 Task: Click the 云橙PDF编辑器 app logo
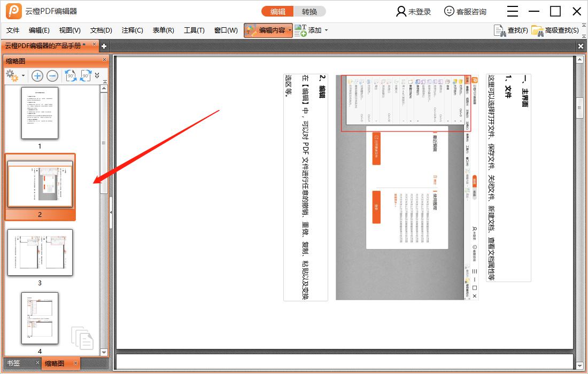coord(14,11)
